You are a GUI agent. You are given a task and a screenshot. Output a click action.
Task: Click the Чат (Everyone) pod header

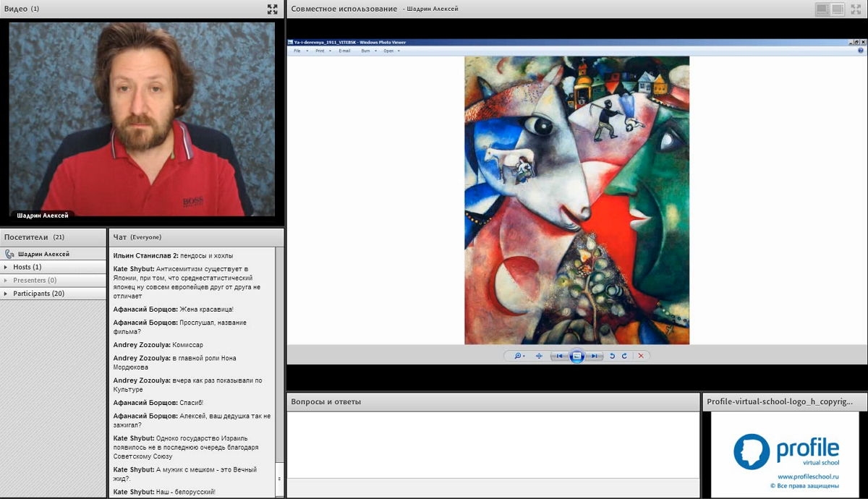(x=196, y=237)
